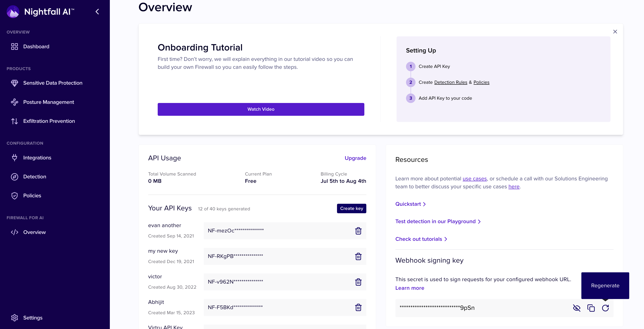Viewport: 644px width, 329px height.
Task: Click the Create key button
Action: pyautogui.click(x=351, y=209)
